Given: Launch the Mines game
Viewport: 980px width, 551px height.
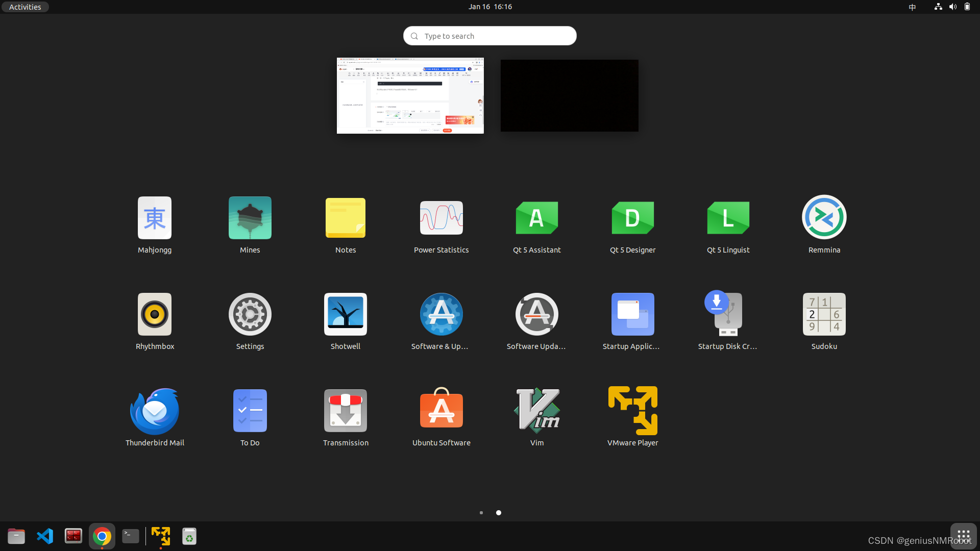Looking at the screenshot, I should pyautogui.click(x=250, y=224).
